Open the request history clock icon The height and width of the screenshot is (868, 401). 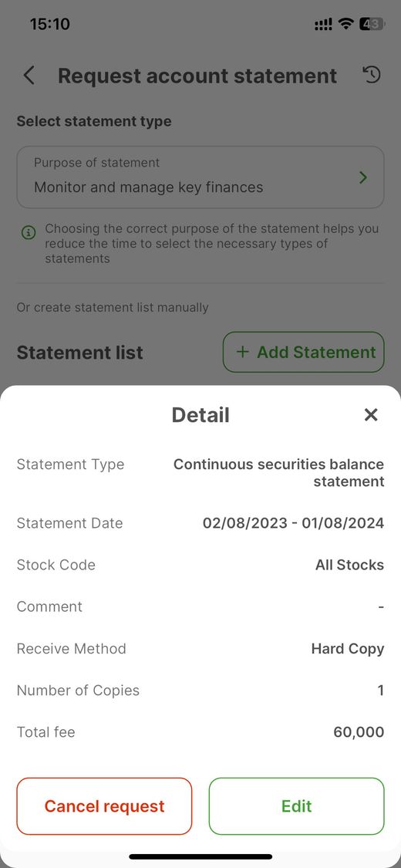coord(372,75)
